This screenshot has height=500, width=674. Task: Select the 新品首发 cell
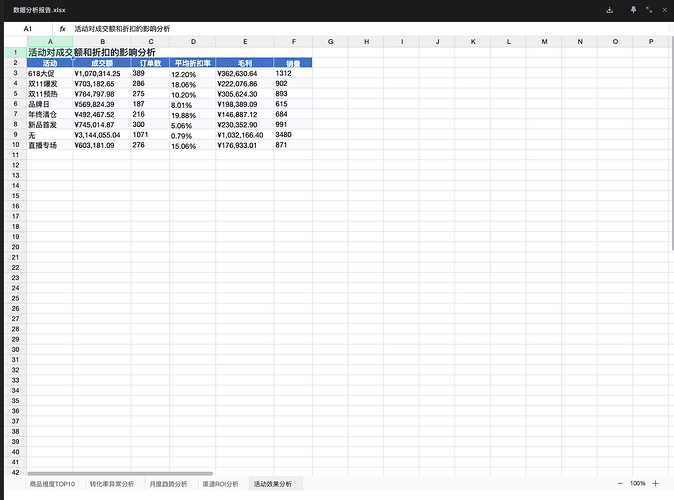(50, 125)
